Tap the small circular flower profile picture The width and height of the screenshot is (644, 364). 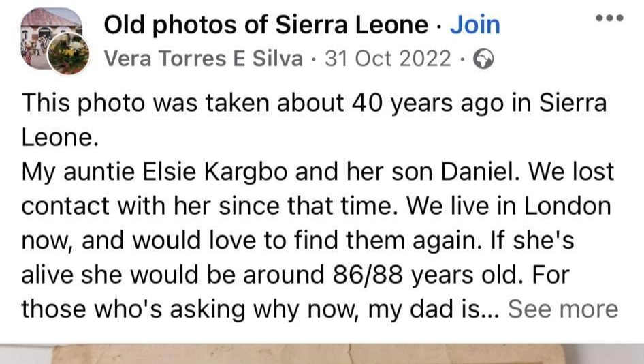(x=69, y=54)
